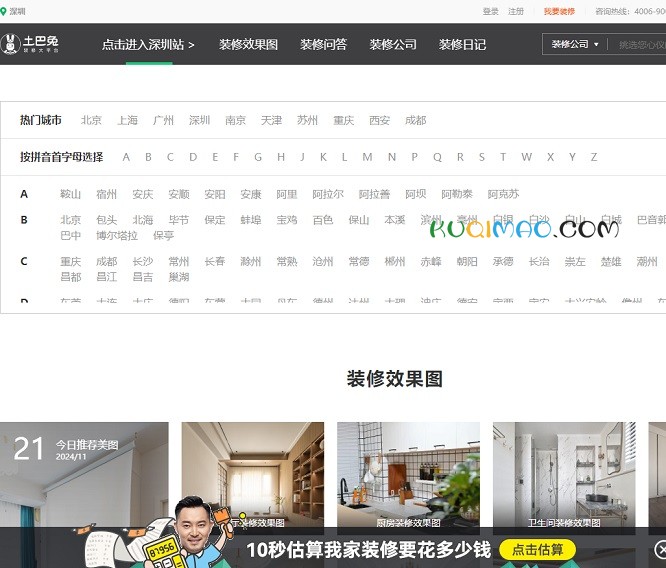Select letter Z in pinyin filter
Viewport: 666px width, 568px height.
click(594, 157)
